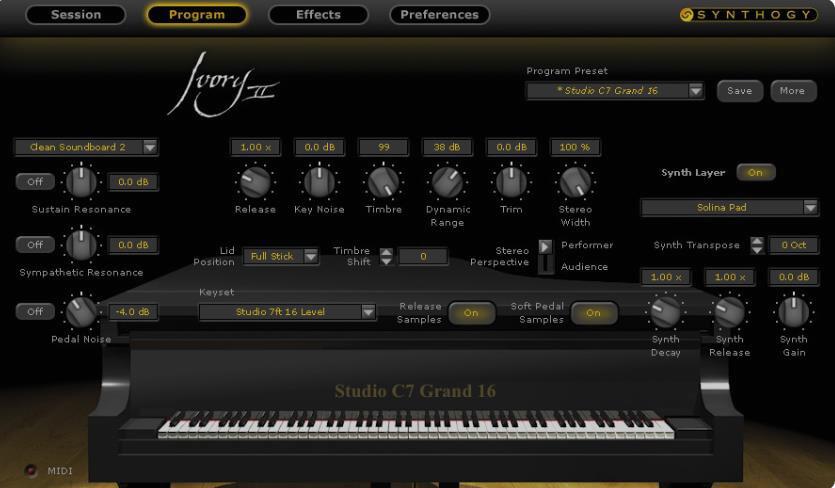
Task: Click the Trim knob
Action: click(511, 182)
